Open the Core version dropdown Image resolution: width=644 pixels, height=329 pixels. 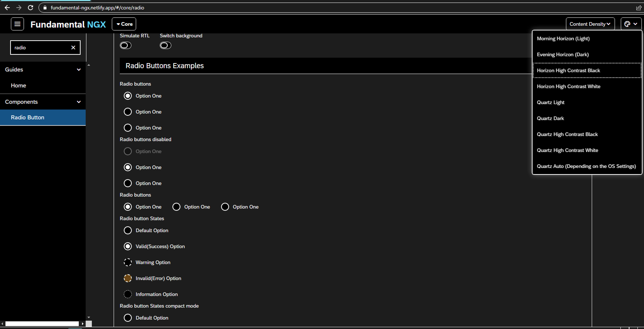tap(124, 24)
